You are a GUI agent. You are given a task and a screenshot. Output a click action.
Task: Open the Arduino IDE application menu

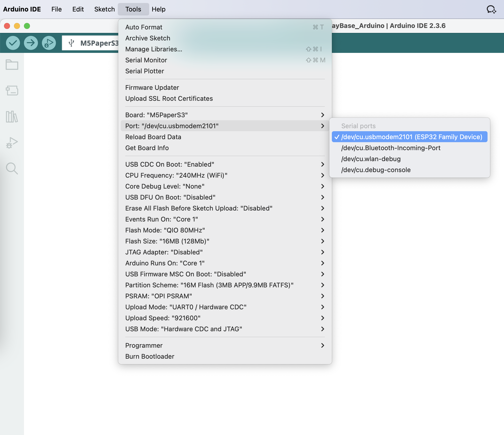coord(22,9)
